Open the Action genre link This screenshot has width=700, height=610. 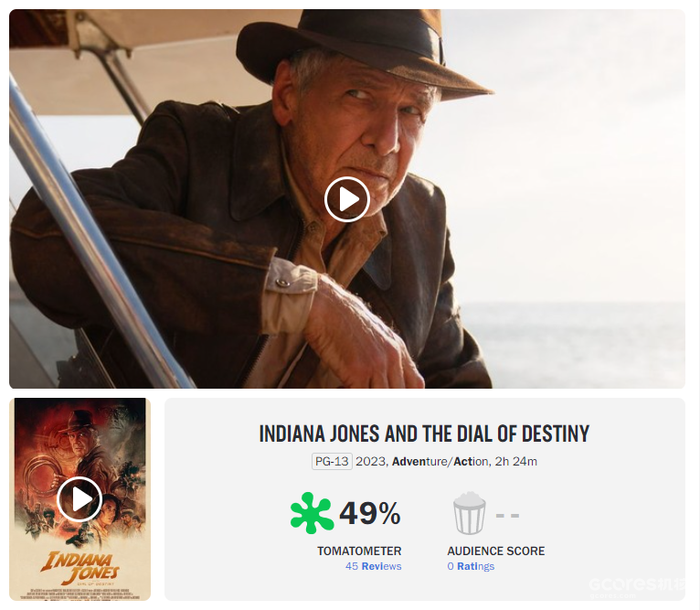coord(471,461)
